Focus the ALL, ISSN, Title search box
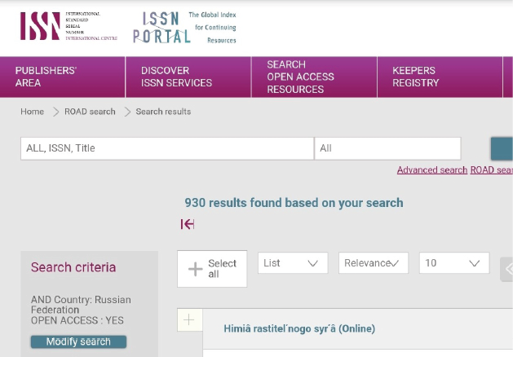 pyautogui.click(x=167, y=148)
